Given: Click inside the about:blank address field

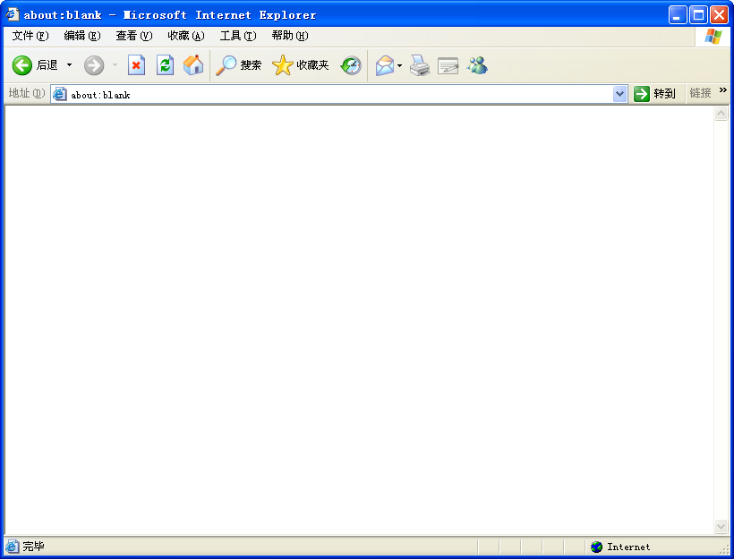Looking at the screenshot, I should click(x=339, y=95).
